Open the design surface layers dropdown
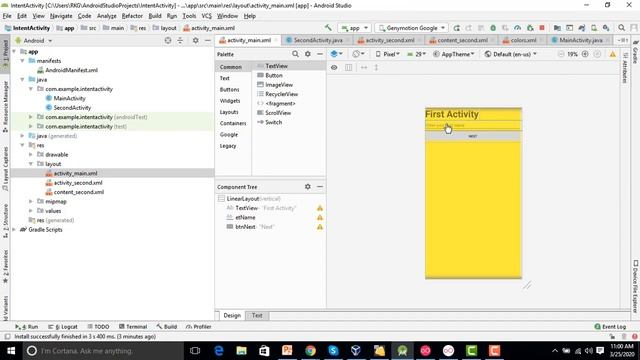The image size is (640, 360). coord(337,54)
